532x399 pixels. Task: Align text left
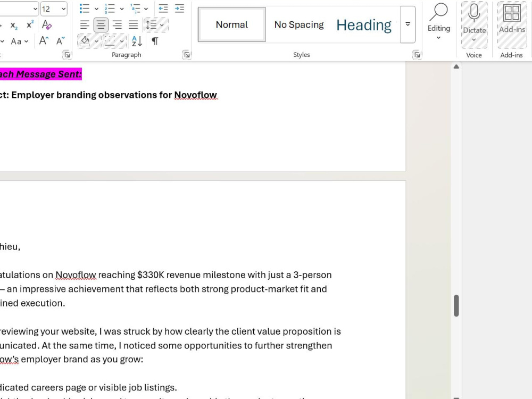tap(85, 25)
